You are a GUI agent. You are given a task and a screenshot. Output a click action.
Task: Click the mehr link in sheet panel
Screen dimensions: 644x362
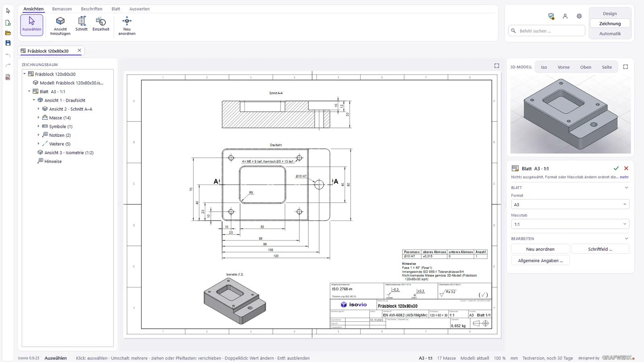coord(624,177)
